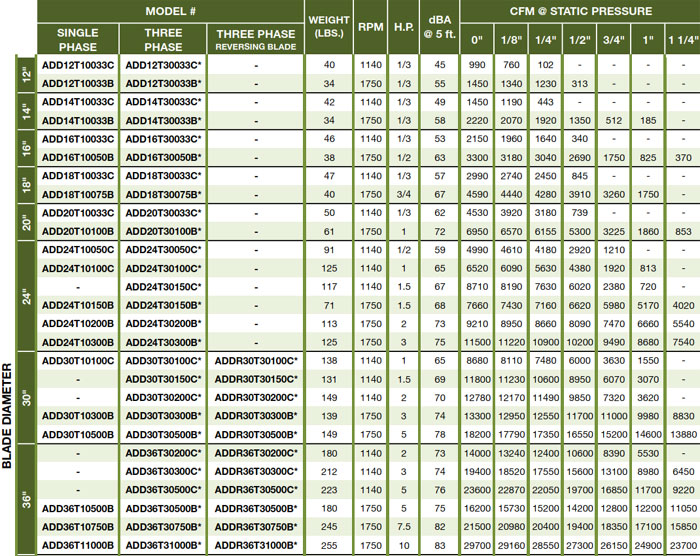The image size is (700, 556).
Task: Click CFM value 9220
Action: tap(683, 490)
